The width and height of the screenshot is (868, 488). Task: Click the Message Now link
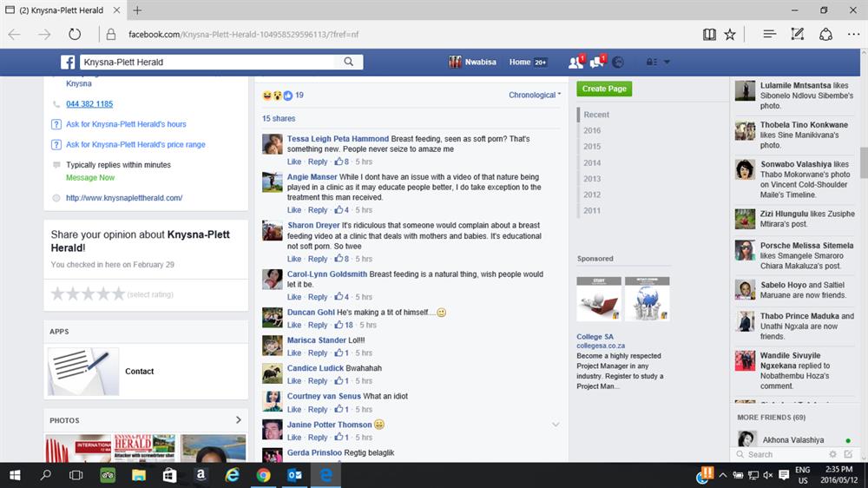click(x=90, y=178)
